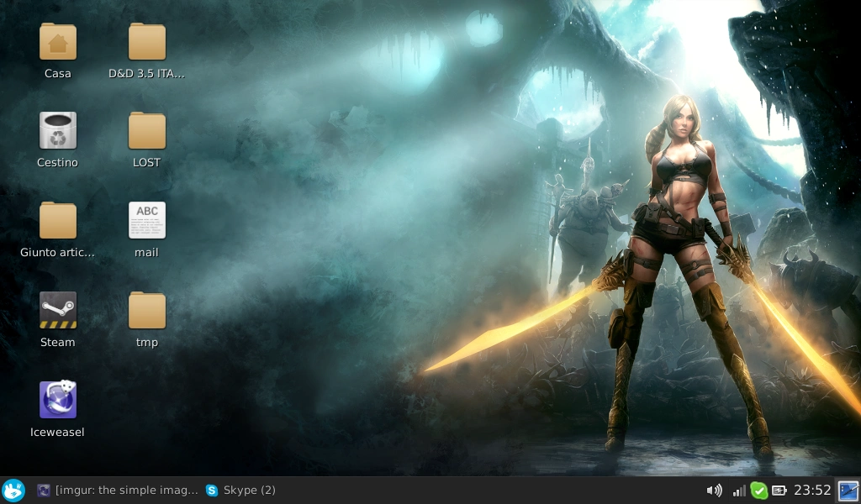Click the 23:52 panel clock
The height and width of the screenshot is (504, 861).
tap(812, 491)
